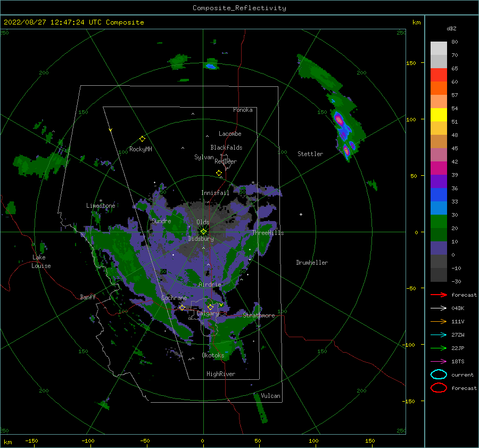The width and height of the screenshot is (479, 448).
Task: Select the yellow 54 dBZ color swatch
Action: click(x=439, y=115)
